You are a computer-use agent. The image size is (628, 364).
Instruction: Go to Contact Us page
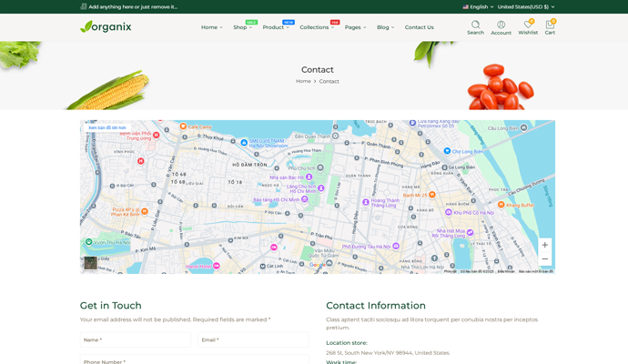click(x=419, y=27)
